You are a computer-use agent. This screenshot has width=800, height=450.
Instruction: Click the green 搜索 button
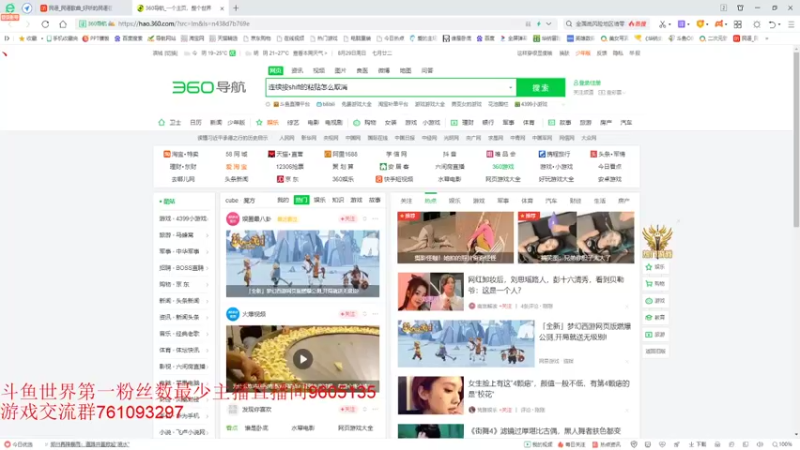point(540,87)
